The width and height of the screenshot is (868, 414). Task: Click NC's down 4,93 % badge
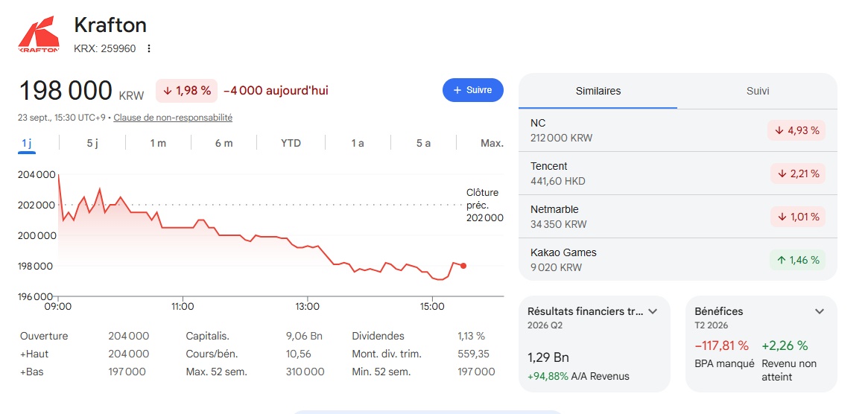796,130
